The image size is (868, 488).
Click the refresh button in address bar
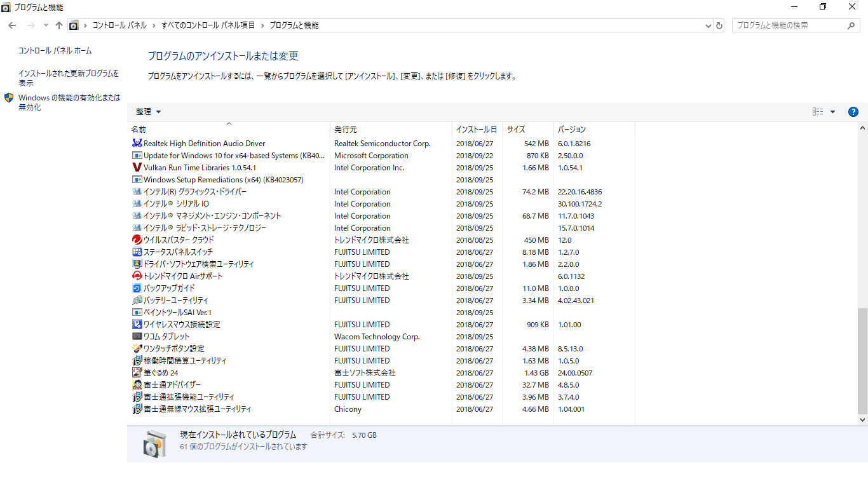[719, 25]
